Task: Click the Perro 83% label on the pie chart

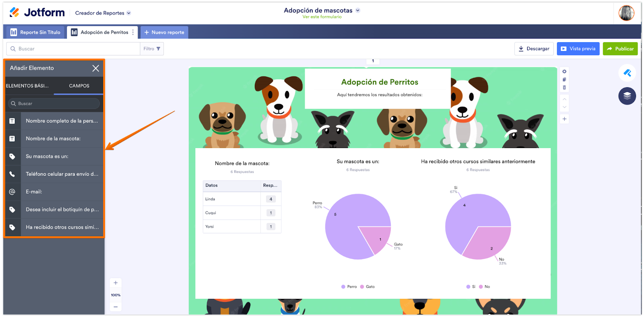Action: coord(318,205)
